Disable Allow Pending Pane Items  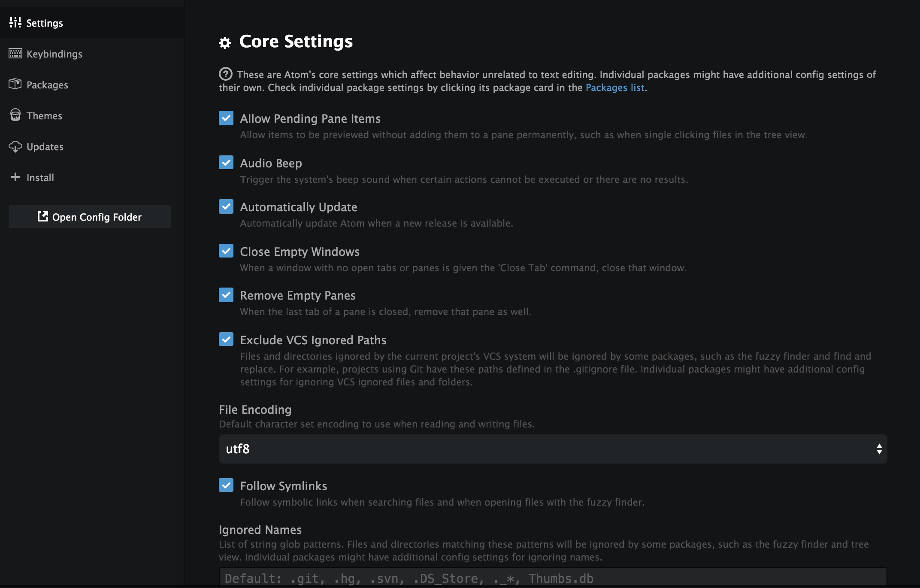coord(226,117)
